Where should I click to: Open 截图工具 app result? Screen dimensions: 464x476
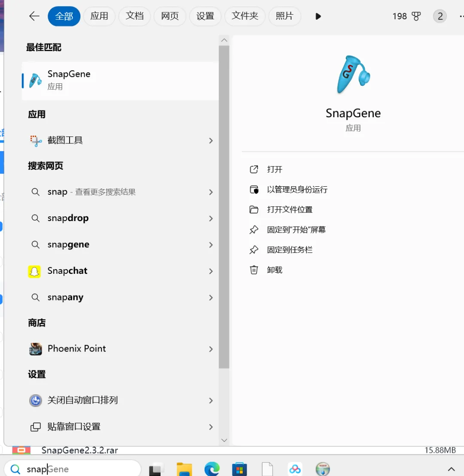tap(120, 140)
